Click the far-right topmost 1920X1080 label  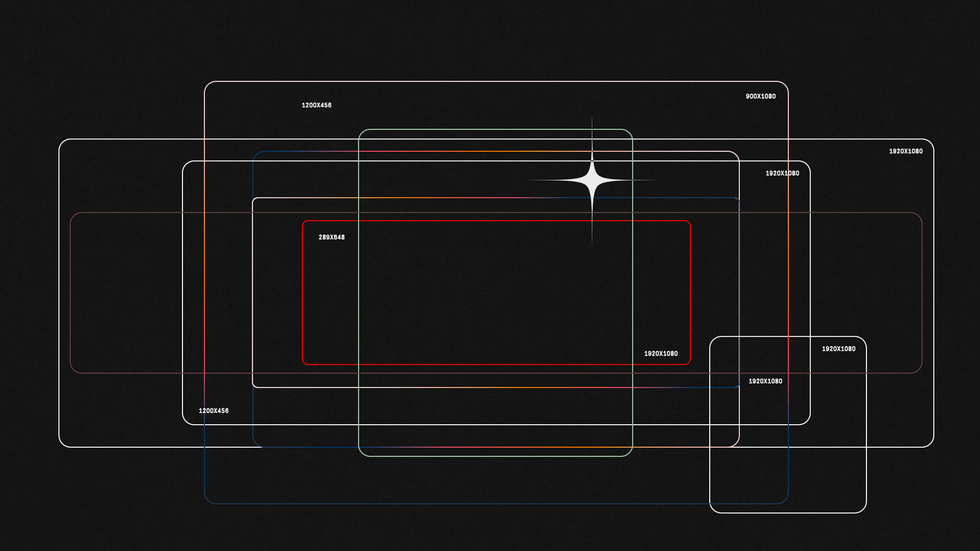[905, 151]
